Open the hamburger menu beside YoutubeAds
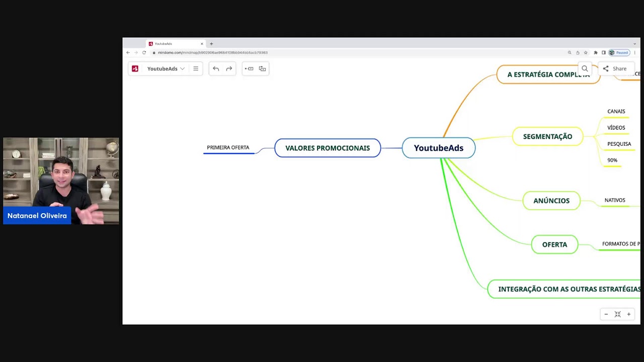 click(x=196, y=69)
